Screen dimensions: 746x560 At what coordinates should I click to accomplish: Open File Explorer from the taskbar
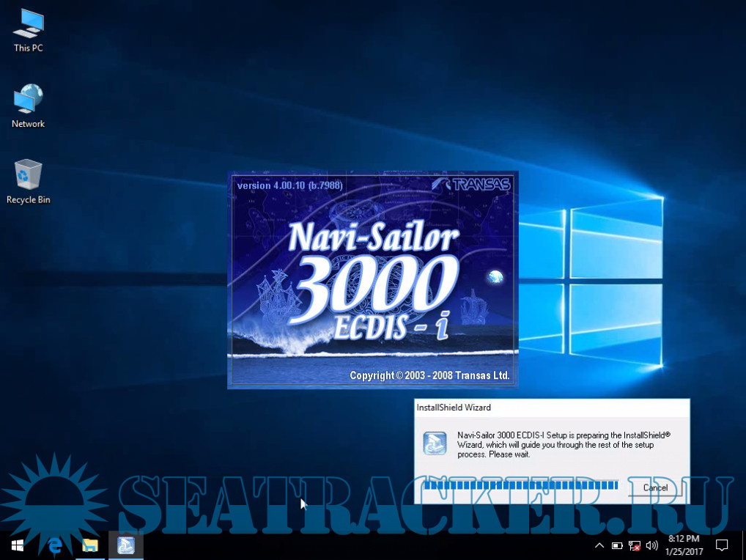(x=89, y=545)
